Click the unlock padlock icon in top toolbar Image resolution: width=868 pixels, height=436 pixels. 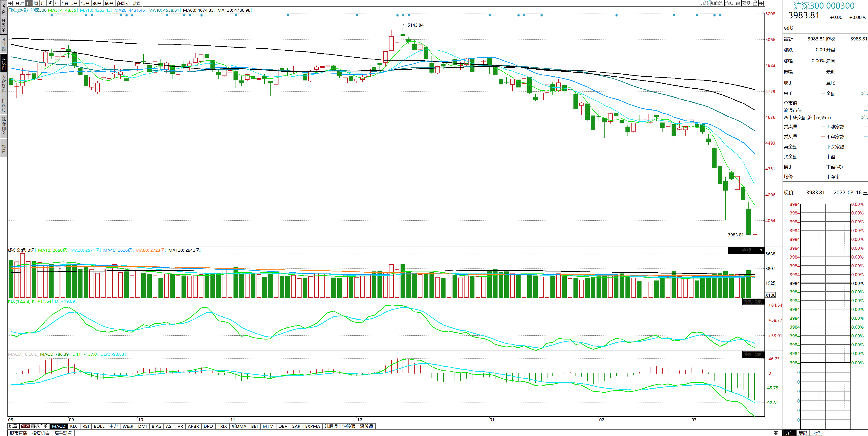pyautogui.click(x=755, y=3)
